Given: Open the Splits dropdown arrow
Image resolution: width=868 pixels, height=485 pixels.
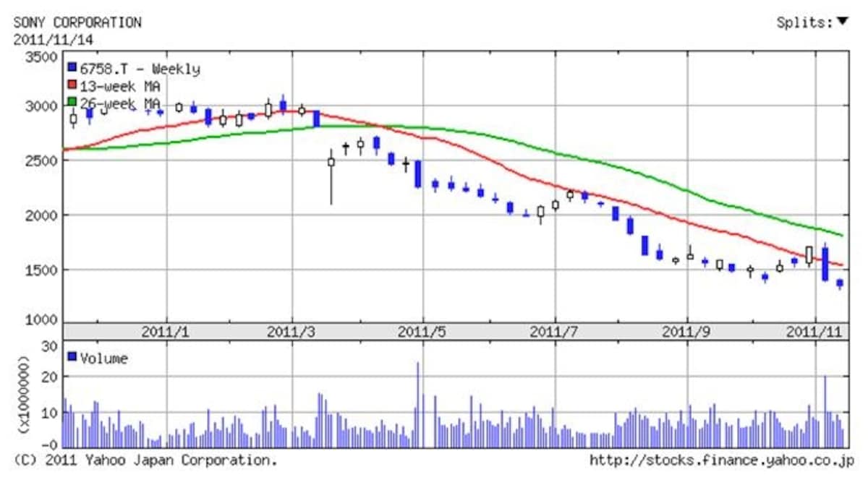Looking at the screenshot, I should 842,22.
